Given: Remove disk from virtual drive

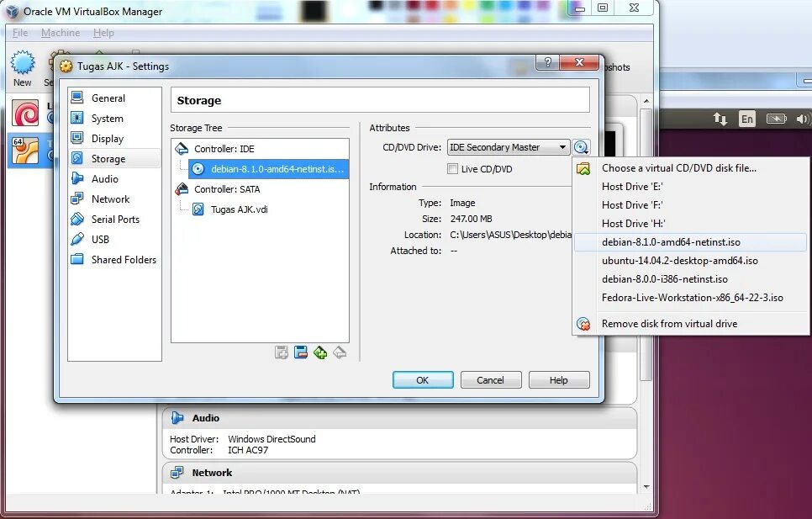Looking at the screenshot, I should click(x=691, y=324).
